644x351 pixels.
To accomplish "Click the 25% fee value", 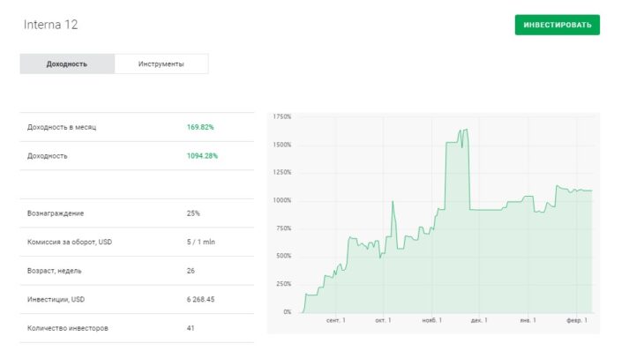I will (193, 213).
